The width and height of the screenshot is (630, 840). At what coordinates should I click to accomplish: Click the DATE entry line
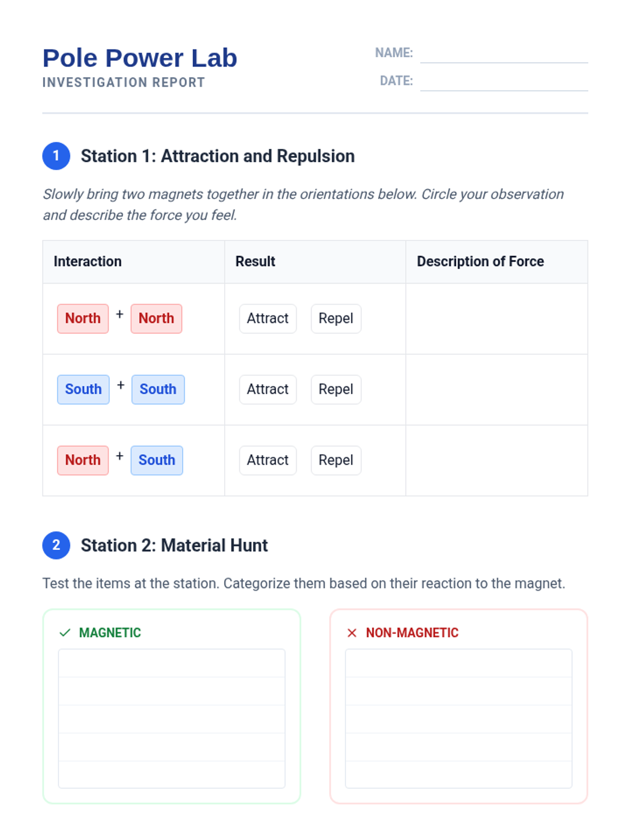(503, 82)
